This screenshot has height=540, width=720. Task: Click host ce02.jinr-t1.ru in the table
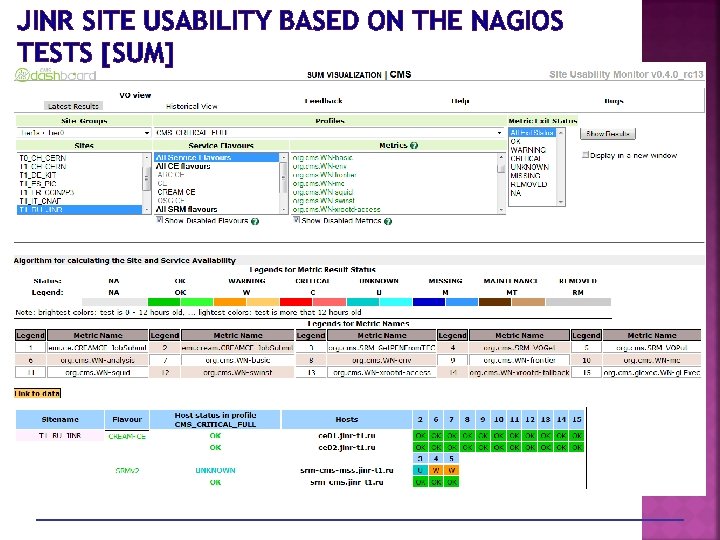click(347, 447)
